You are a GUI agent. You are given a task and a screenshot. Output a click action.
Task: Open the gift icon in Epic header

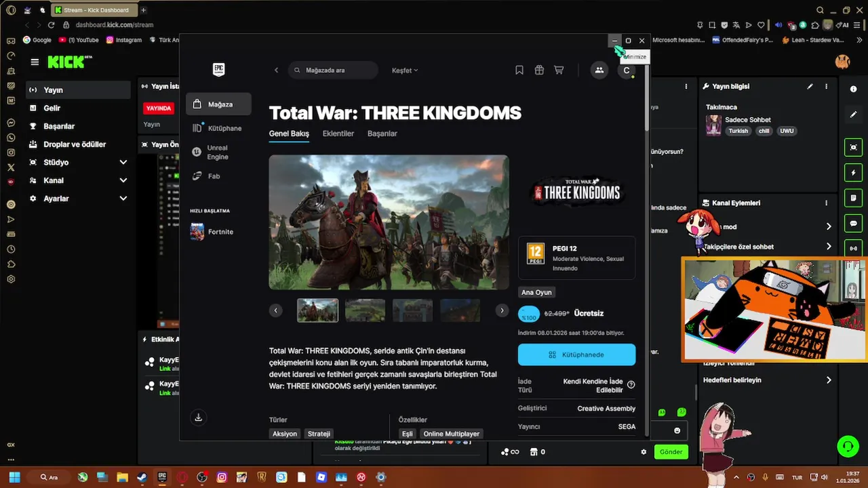point(539,70)
